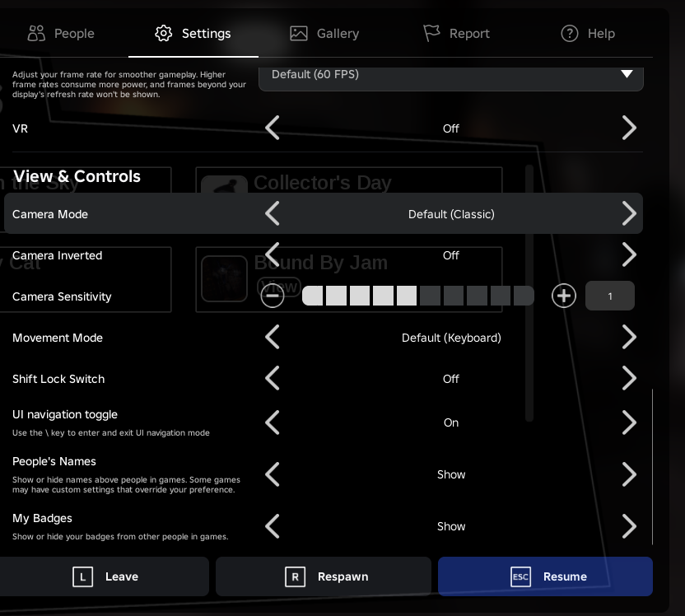This screenshot has height=616, width=685.
Task: Increase Camera Sensitivity with plus button
Action: click(x=564, y=296)
